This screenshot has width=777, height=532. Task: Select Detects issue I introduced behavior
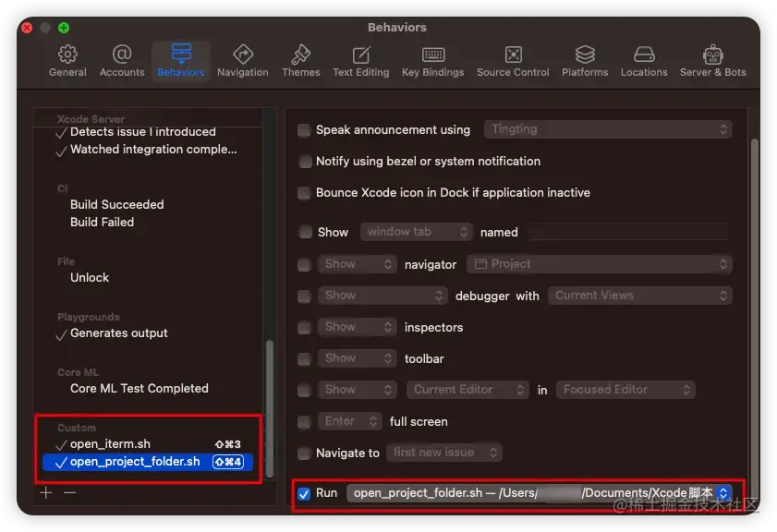[x=142, y=132]
